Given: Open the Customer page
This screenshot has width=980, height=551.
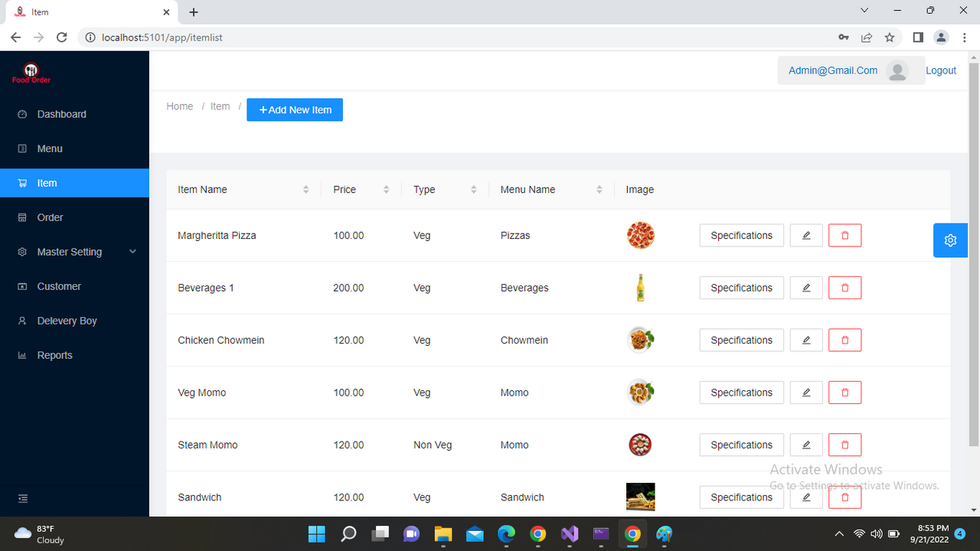Looking at the screenshot, I should point(74,286).
